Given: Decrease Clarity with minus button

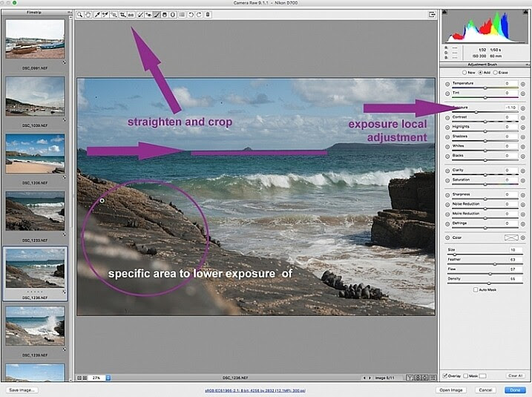Looking at the screenshot, I should point(447,171).
